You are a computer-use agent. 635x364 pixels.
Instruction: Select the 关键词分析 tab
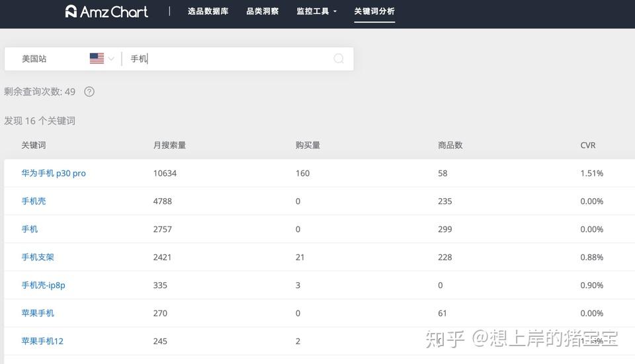click(374, 11)
